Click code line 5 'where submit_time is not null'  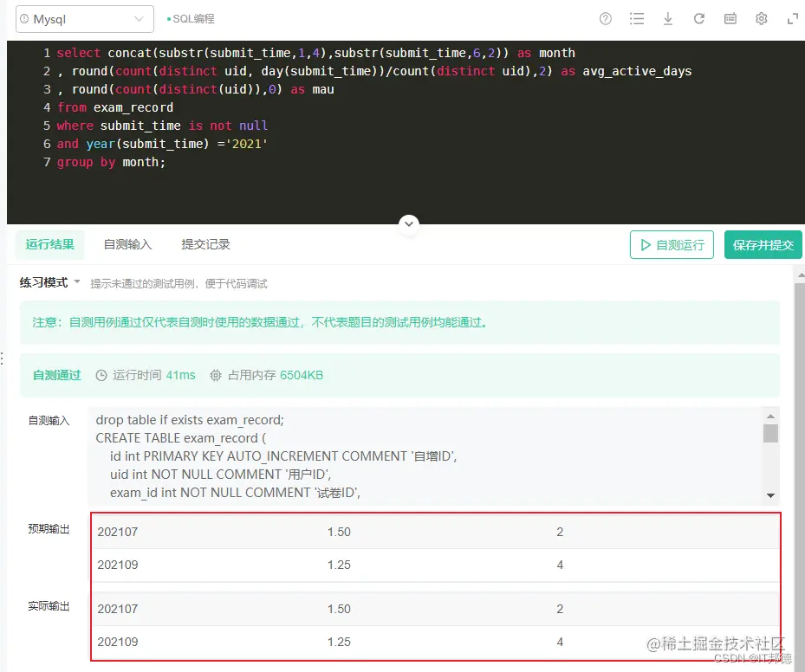pyautogui.click(x=162, y=126)
